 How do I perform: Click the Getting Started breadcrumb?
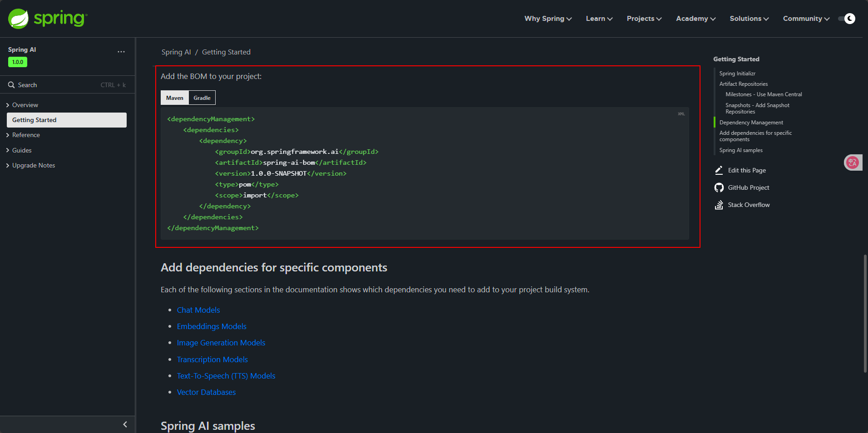pos(226,52)
